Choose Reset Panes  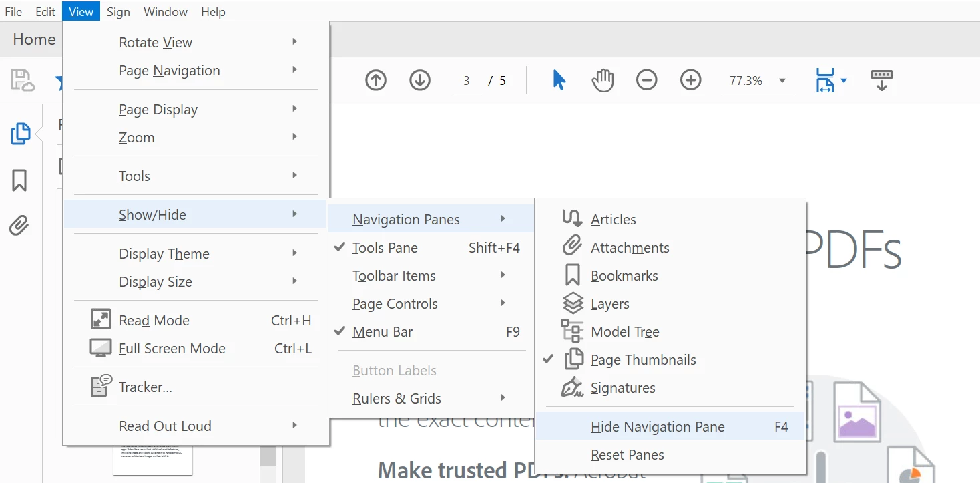pyautogui.click(x=670, y=455)
